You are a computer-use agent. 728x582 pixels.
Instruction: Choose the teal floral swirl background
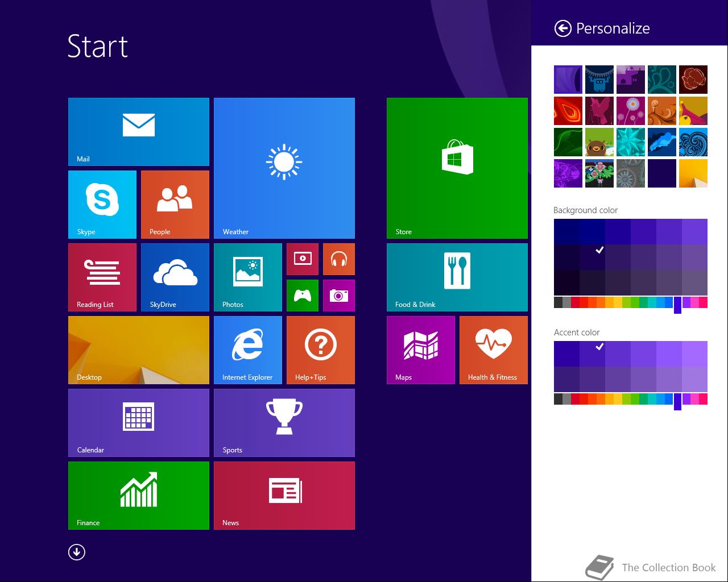pyautogui.click(x=662, y=80)
